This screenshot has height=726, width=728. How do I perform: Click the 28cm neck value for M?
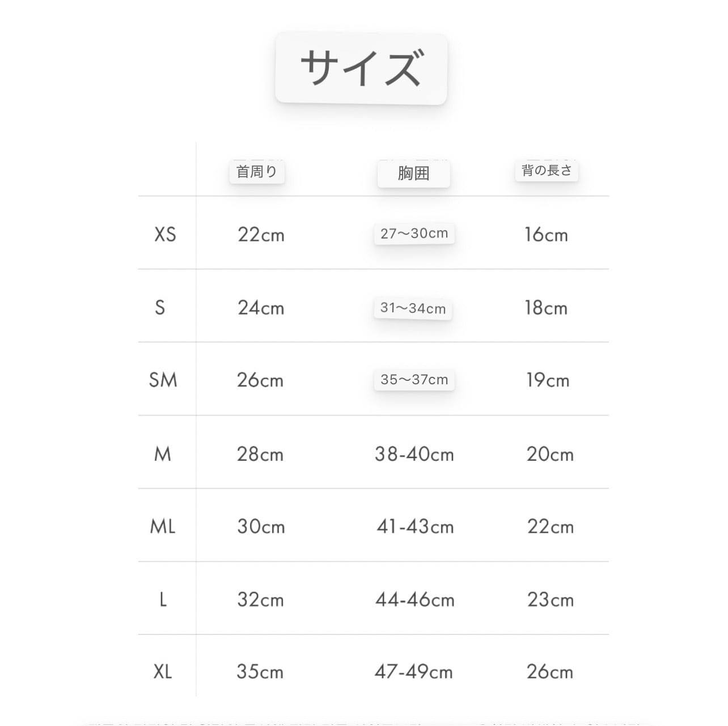pyautogui.click(x=260, y=454)
